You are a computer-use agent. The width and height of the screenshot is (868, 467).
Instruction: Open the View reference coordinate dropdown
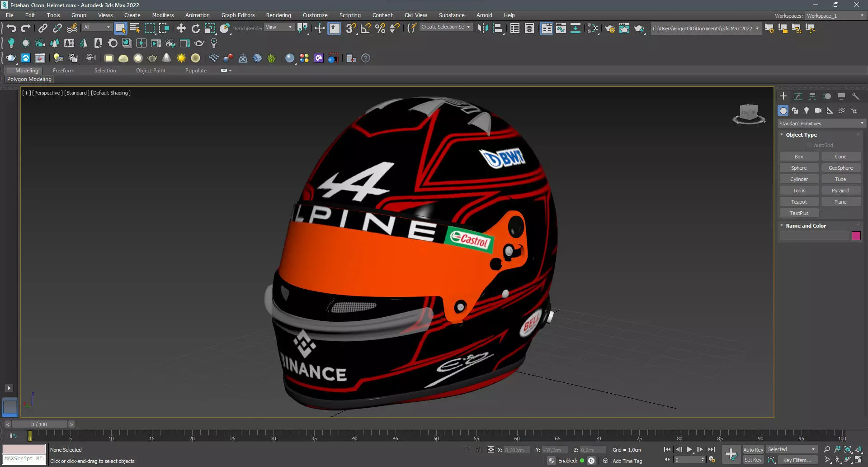click(279, 28)
